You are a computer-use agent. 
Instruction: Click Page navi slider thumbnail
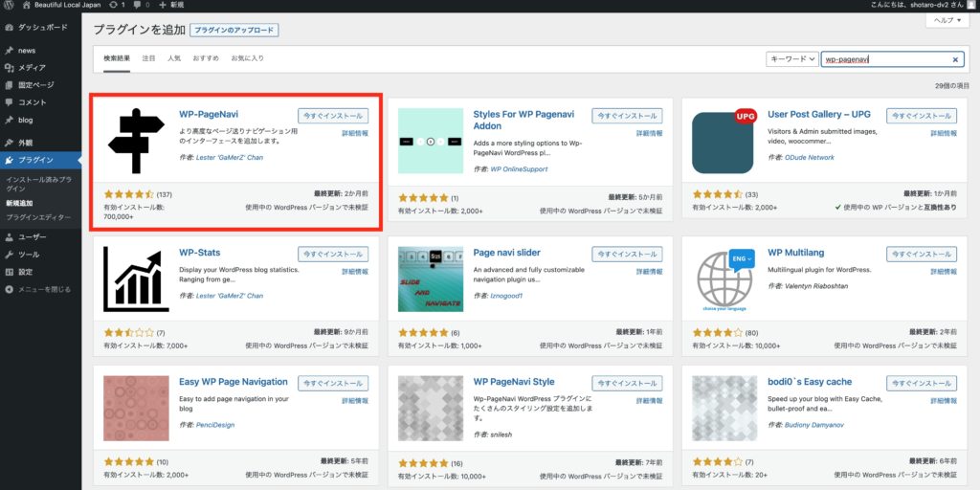431,278
